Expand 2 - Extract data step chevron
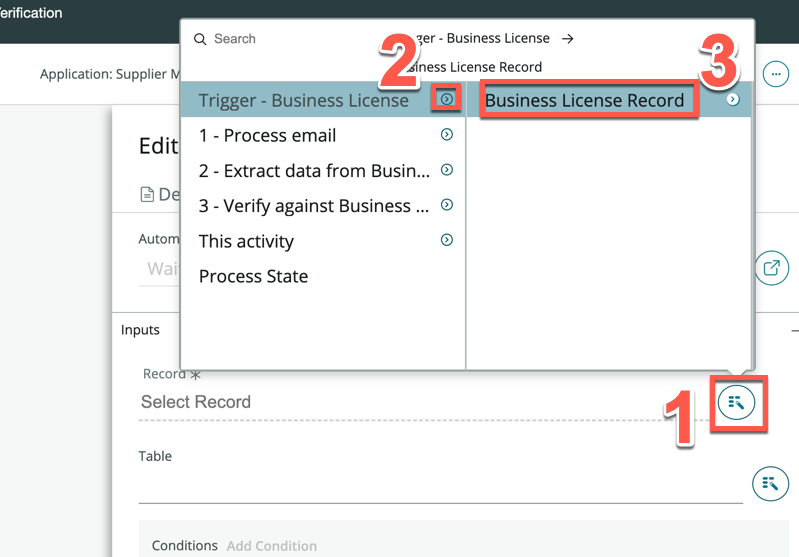Image resolution: width=799 pixels, height=557 pixels. pyautogui.click(x=447, y=170)
